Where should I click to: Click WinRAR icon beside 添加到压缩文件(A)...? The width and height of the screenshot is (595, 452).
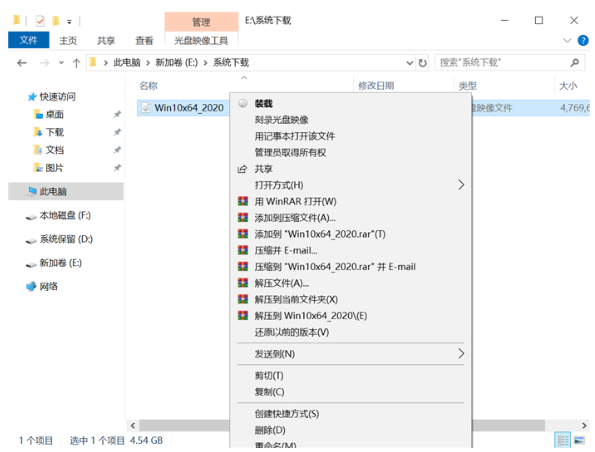(243, 217)
